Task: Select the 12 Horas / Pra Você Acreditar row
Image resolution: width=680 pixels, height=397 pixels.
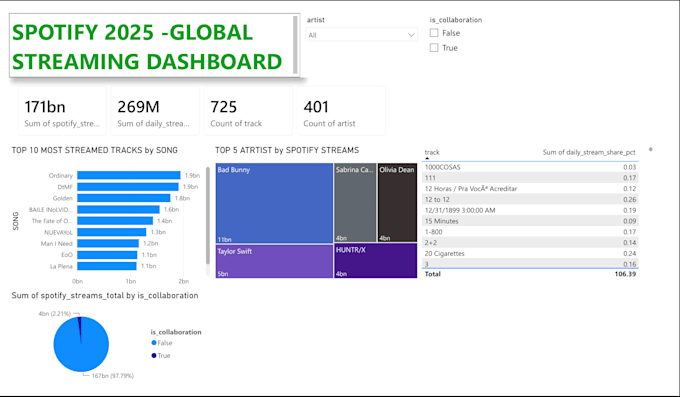Action: tap(530, 189)
